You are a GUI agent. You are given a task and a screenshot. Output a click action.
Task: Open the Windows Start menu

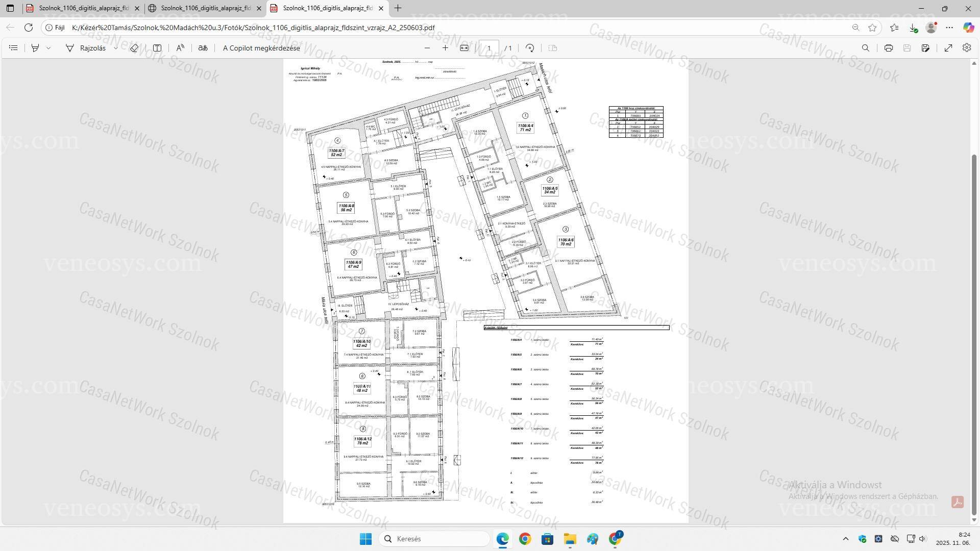click(x=366, y=539)
